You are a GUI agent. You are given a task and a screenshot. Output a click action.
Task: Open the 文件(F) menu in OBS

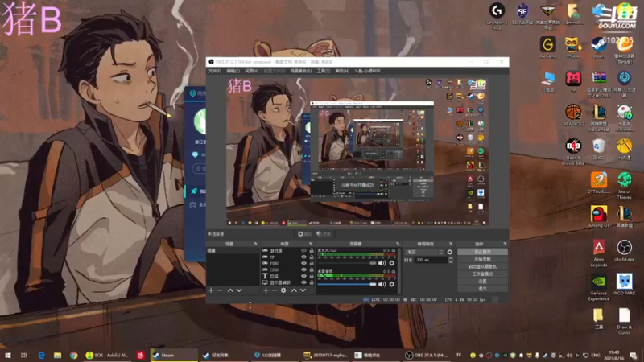[215, 71]
